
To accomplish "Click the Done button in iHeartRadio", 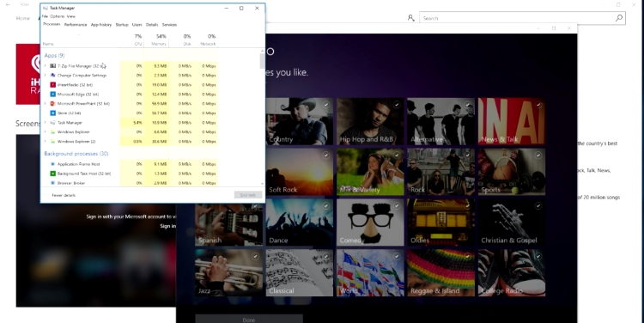I will [249, 320].
